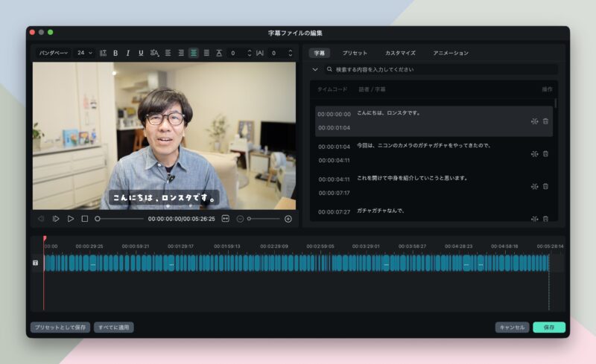Open the font size 24 dropdown
This screenshot has height=364, width=596.
coord(85,53)
